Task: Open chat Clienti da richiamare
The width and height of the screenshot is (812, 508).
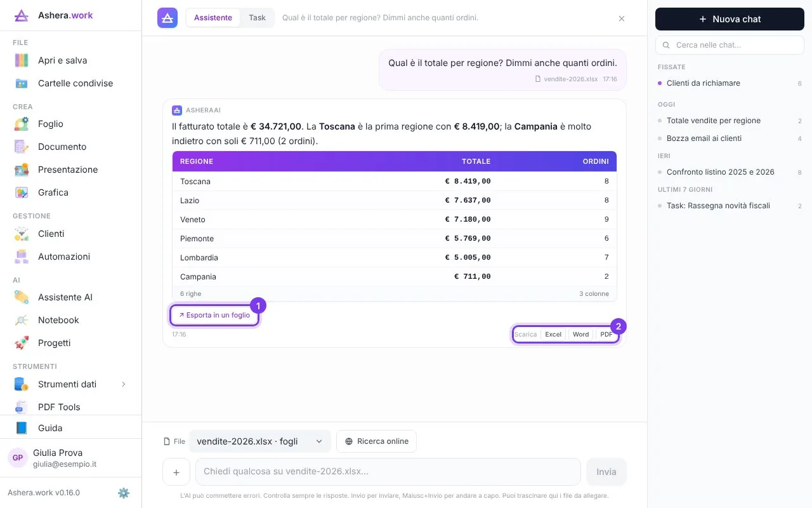Action: coord(730,83)
